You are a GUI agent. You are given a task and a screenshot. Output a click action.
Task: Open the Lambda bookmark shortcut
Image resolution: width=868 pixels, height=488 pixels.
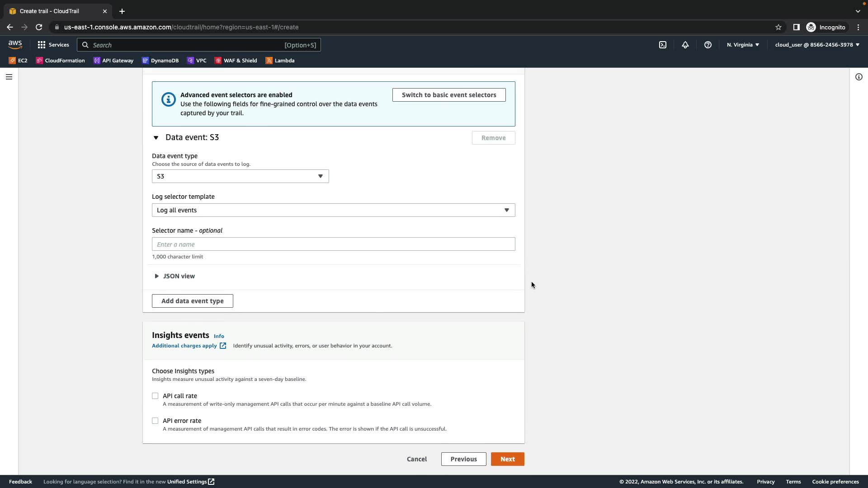[280, 61]
